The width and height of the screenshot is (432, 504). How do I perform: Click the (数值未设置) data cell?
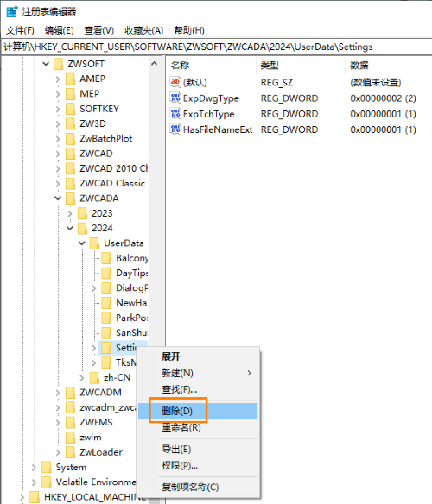click(x=376, y=83)
